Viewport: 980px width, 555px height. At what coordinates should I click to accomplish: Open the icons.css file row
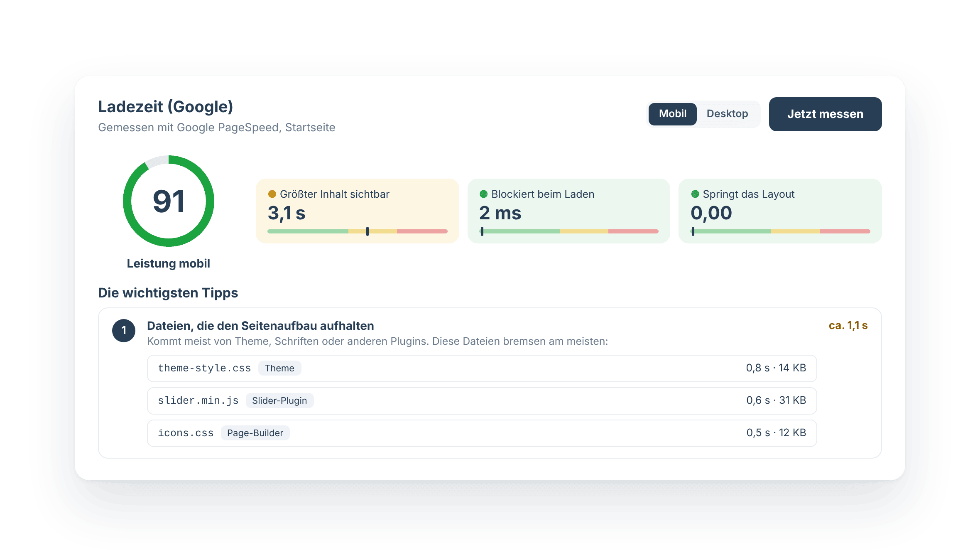(x=482, y=433)
